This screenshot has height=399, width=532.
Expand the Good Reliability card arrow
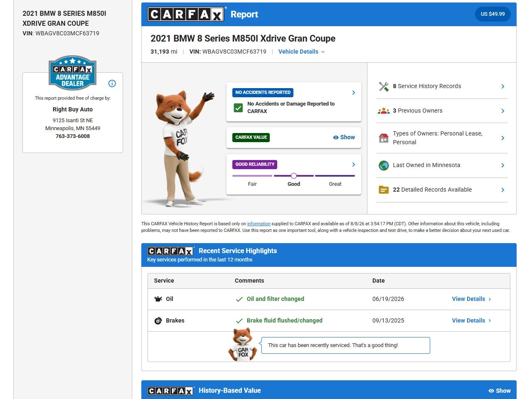click(354, 165)
